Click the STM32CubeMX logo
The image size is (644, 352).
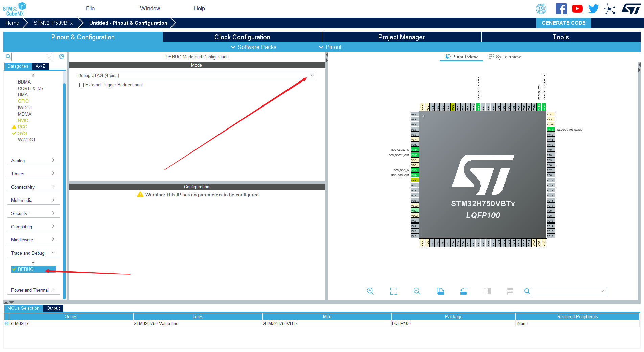click(x=15, y=9)
